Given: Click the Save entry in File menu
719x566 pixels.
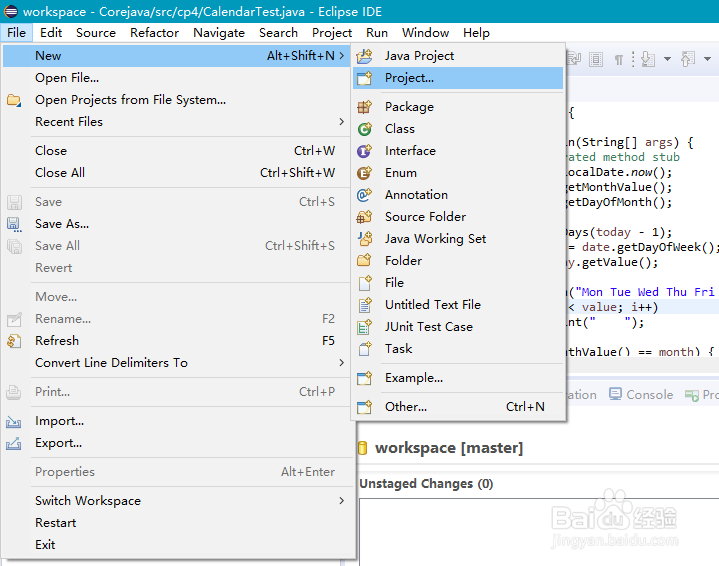Looking at the screenshot, I should point(176,202).
